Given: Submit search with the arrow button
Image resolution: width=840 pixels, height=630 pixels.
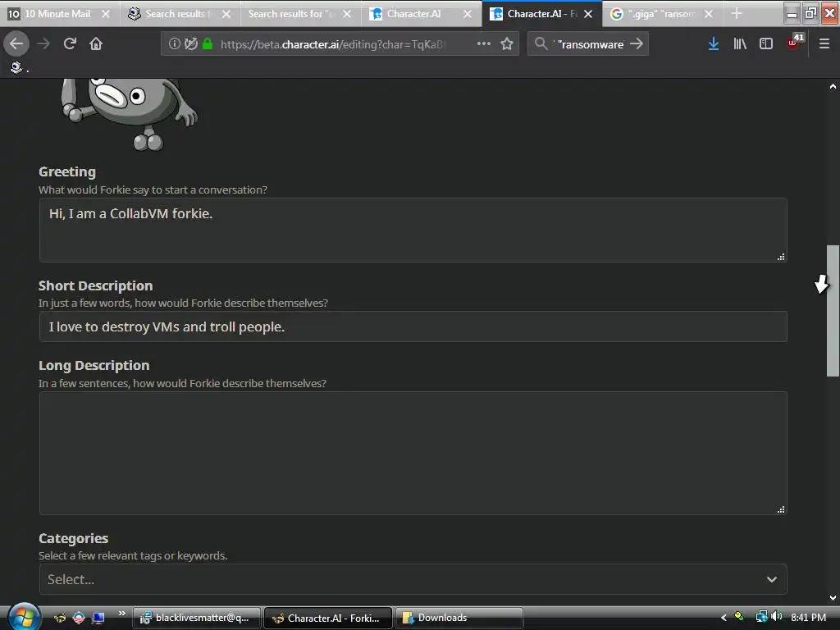Looking at the screenshot, I should point(637,43).
